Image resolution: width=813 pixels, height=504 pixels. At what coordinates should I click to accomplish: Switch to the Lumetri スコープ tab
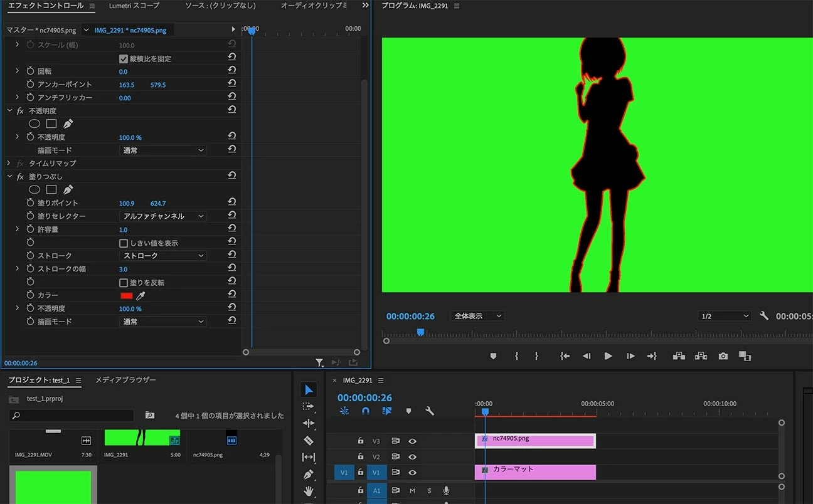134,6
